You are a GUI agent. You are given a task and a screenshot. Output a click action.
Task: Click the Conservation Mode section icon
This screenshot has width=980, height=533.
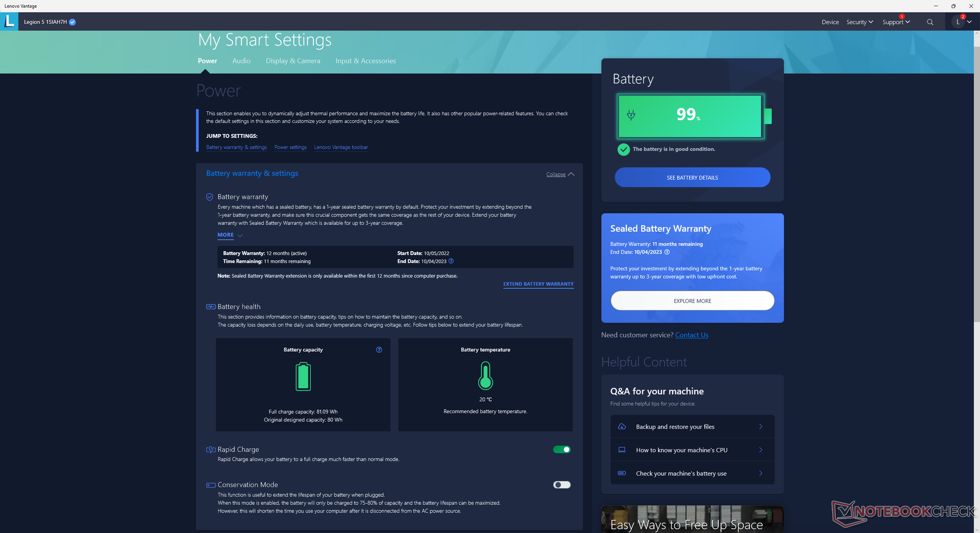[211, 485]
